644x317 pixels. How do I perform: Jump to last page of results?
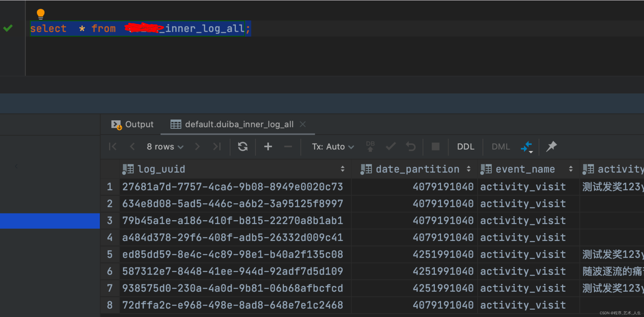click(x=217, y=146)
